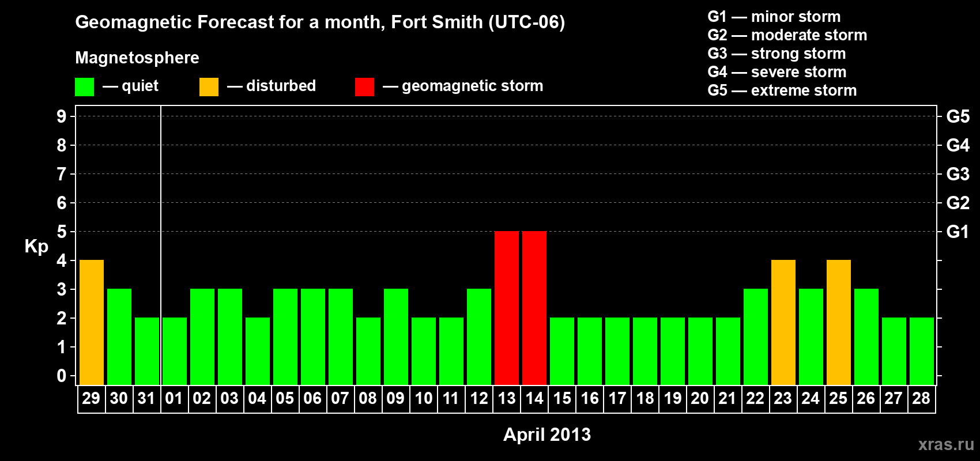Screen dimensions: 980x461
Task: Click the date label 19
Action: pyautogui.click(x=673, y=398)
